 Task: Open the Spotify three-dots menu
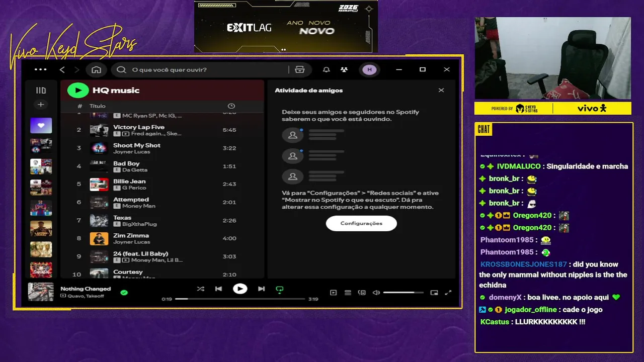coord(40,69)
